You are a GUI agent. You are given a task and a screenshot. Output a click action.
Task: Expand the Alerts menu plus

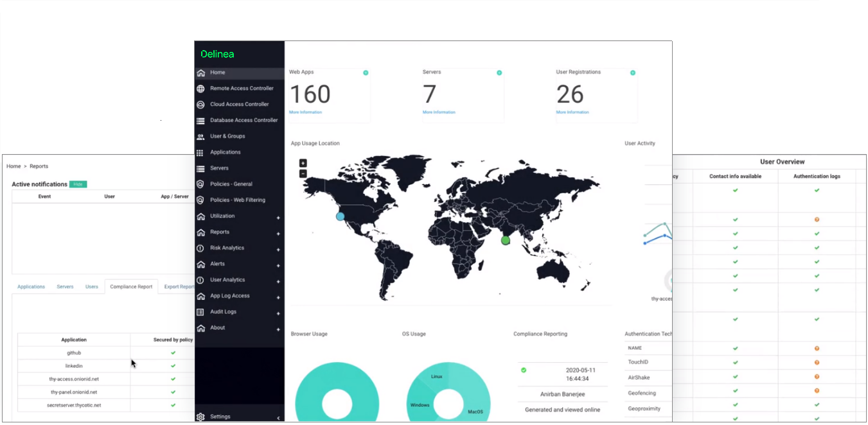278,266
